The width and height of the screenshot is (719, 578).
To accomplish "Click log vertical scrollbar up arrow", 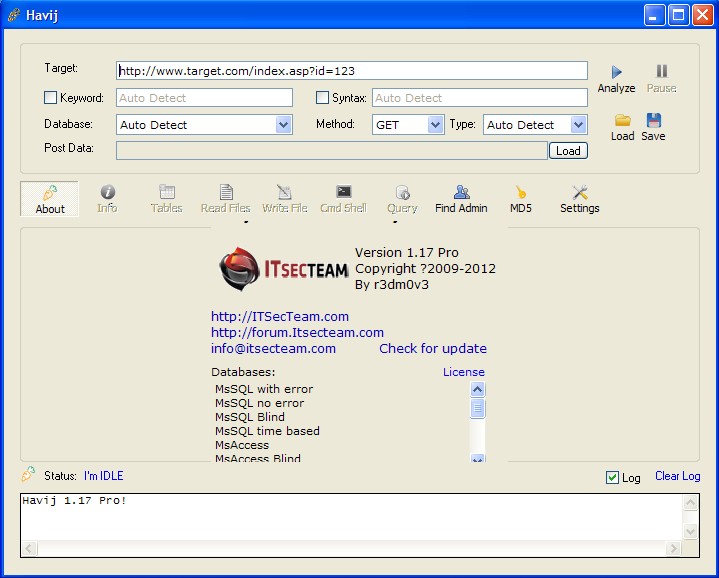I will tap(690, 503).
